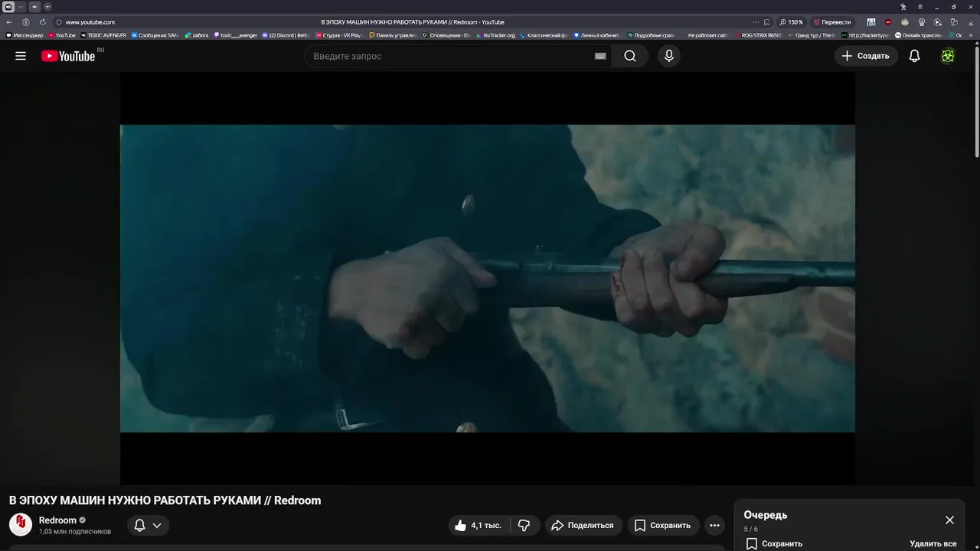Screen dimensions: 980x551
Task: Open the site protection shield icon
Action: point(59,22)
